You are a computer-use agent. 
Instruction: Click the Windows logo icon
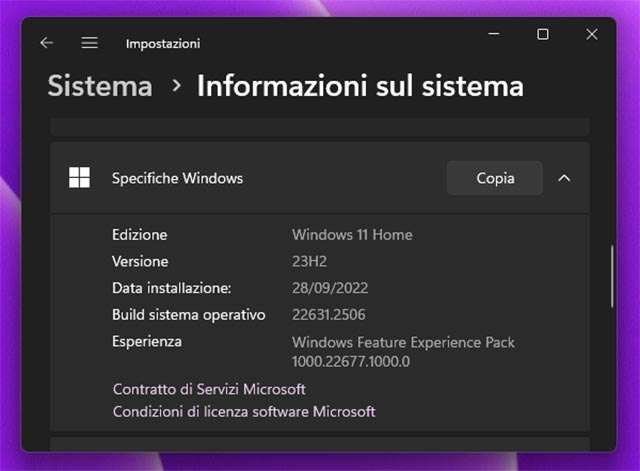tap(79, 178)
